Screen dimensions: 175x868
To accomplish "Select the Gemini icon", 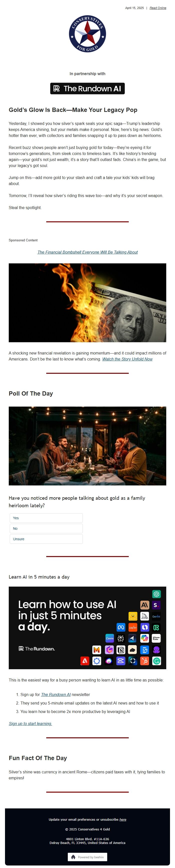I will tap(156, 616).
